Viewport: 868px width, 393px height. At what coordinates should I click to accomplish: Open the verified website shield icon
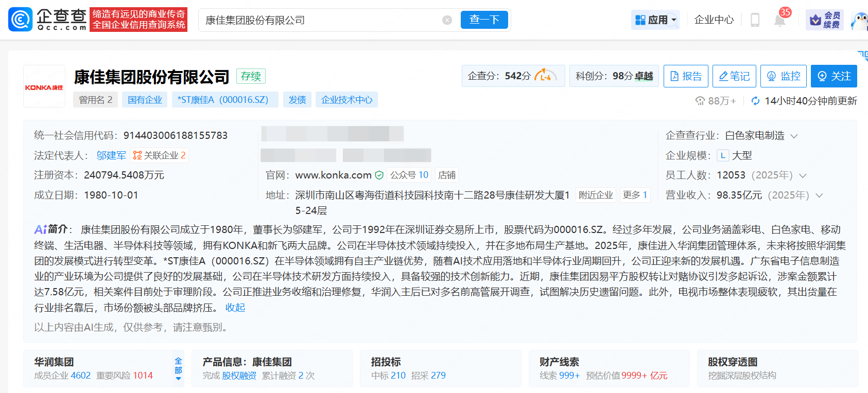pos(379,175)
